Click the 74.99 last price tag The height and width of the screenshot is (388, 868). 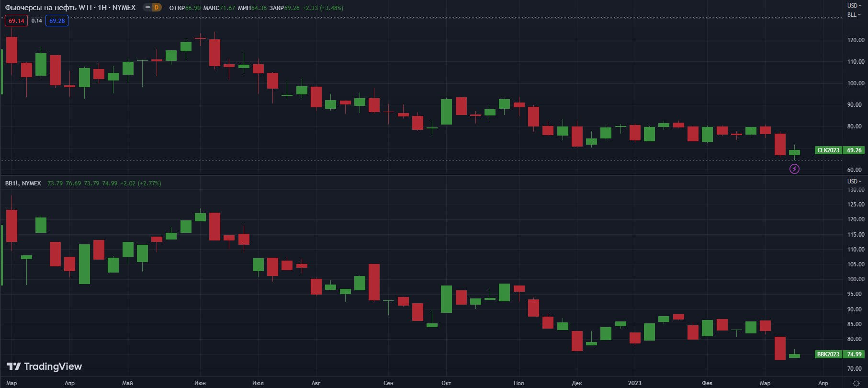point(854,354)
